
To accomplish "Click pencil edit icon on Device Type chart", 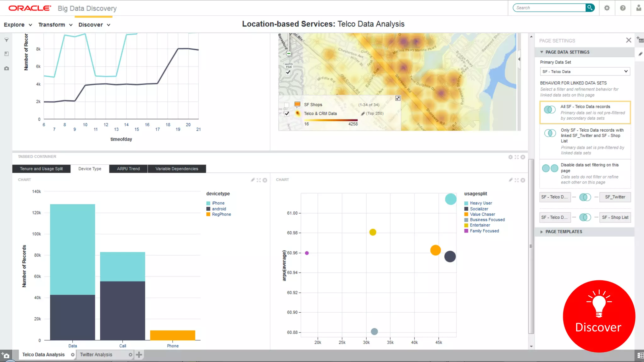I will pos(253,180).
